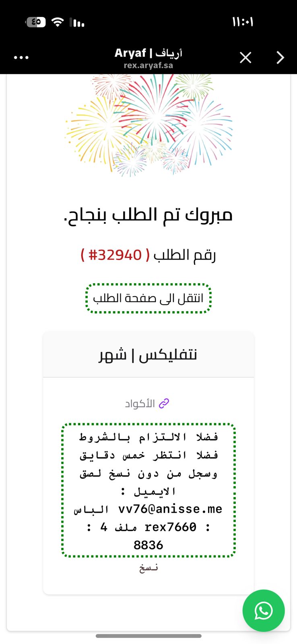This screenshot has width=297, height=644.
Task: Open the three-dots browser menu
Action: tap(21, 58)
